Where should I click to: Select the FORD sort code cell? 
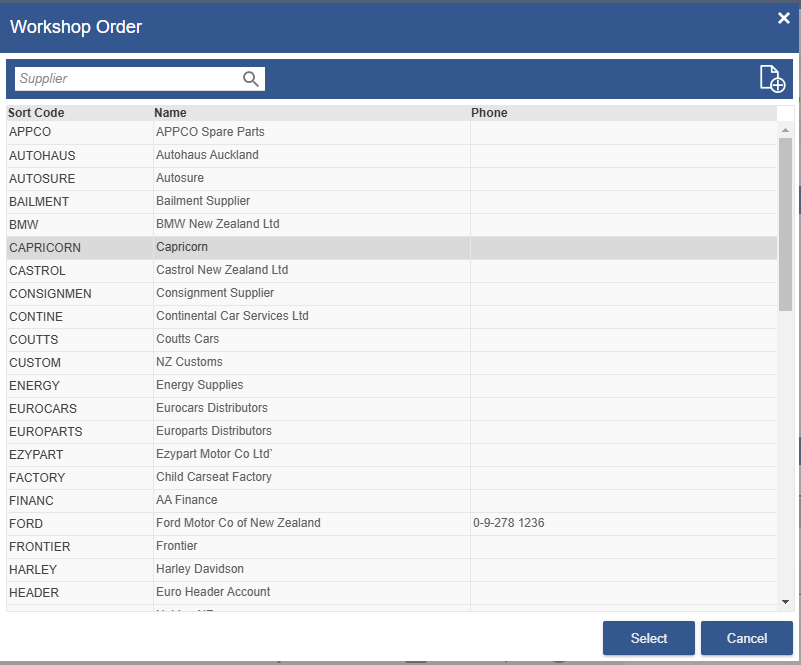click(x=80, y=523)
